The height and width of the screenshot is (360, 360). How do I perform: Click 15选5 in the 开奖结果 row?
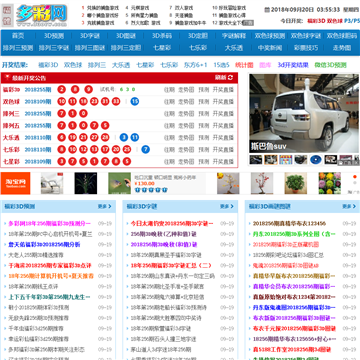[x=221, y=65]
